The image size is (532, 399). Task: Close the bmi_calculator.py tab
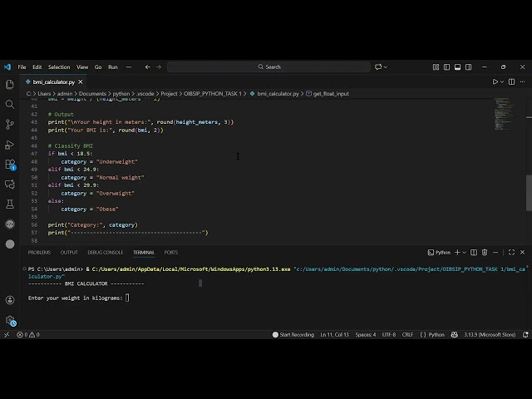(81, 81)
